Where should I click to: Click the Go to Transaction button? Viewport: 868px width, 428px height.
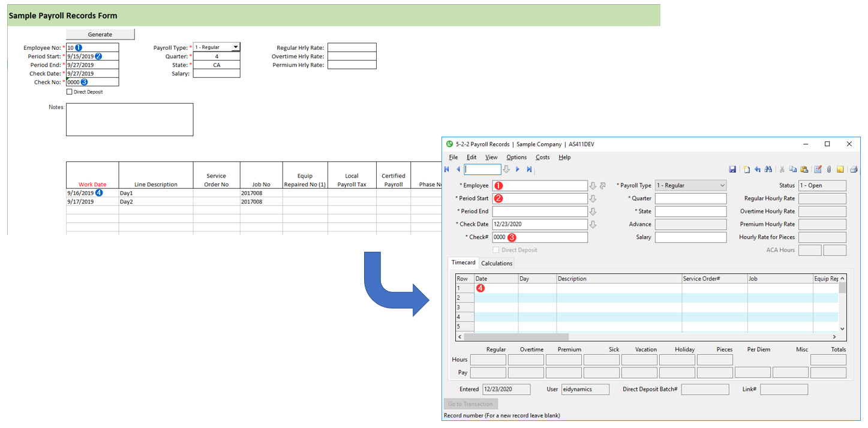coord(470,404)
